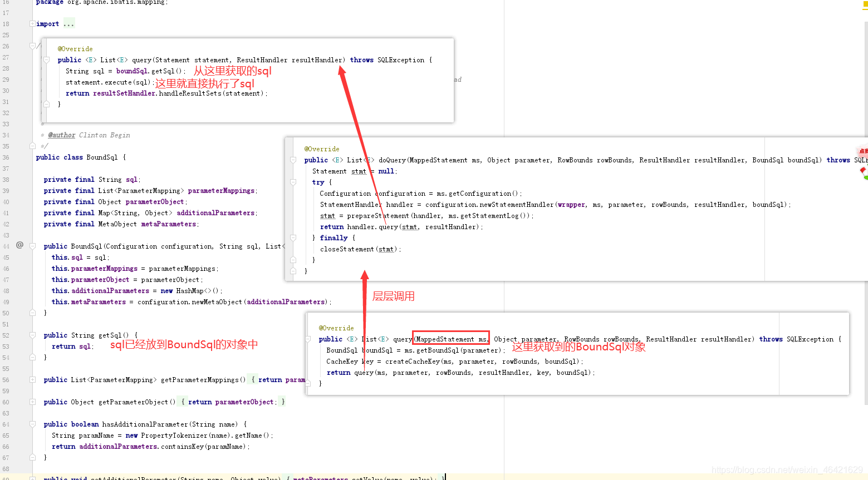Collapse the BoundSql constructor fold marker at line 44
Screen dimensions: 868x480
(31, 246)
